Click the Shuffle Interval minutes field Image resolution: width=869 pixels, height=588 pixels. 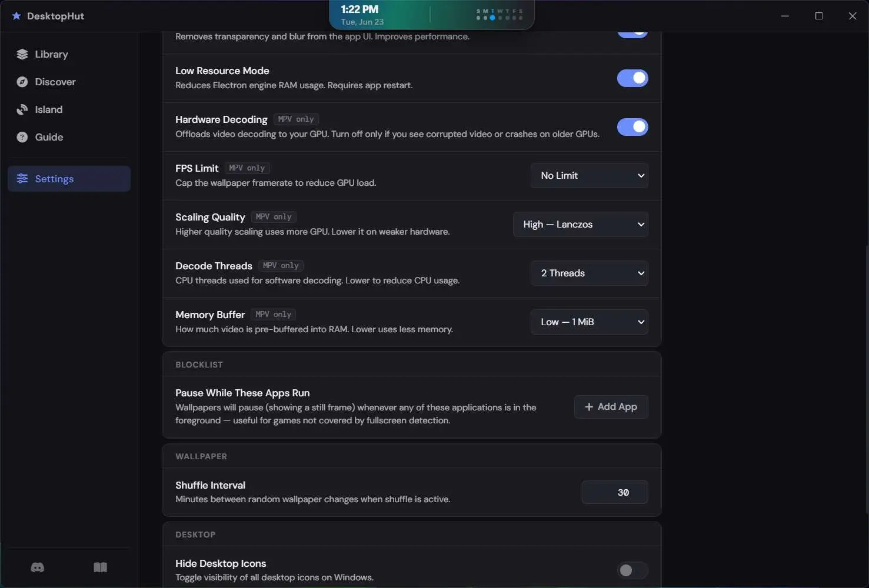pos(615,492)
